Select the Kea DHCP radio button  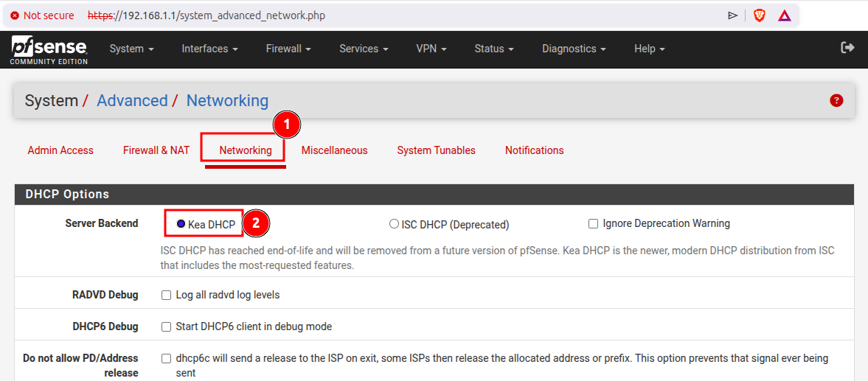point(181,224)
